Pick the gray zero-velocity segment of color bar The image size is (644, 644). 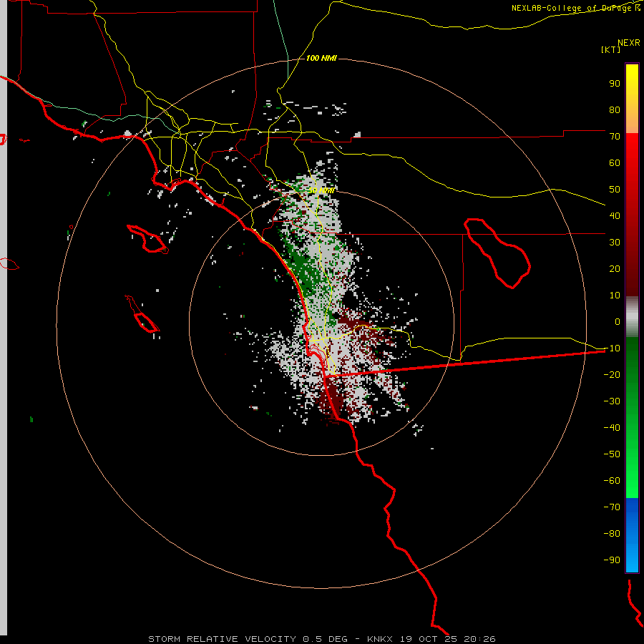[x=632, y=317]
